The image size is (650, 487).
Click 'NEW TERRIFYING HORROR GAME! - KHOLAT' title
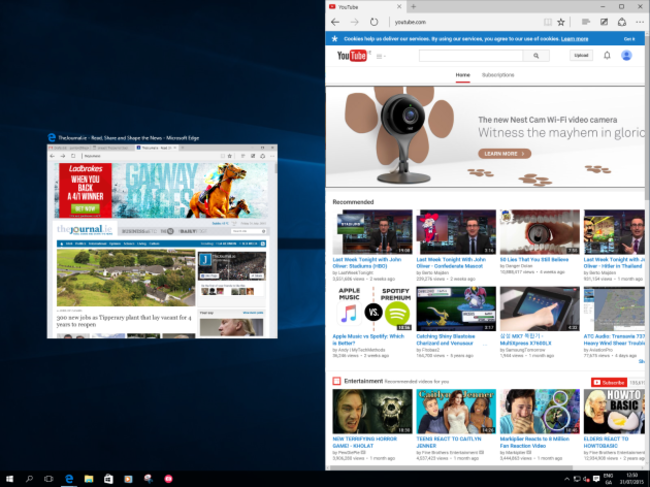(364, 442)
